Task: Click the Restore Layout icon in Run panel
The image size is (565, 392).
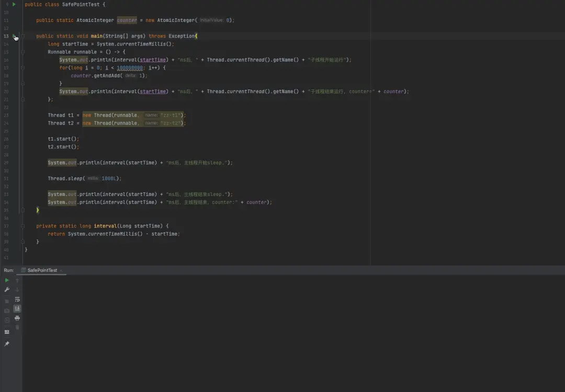Action: click(x=7, y=332)
